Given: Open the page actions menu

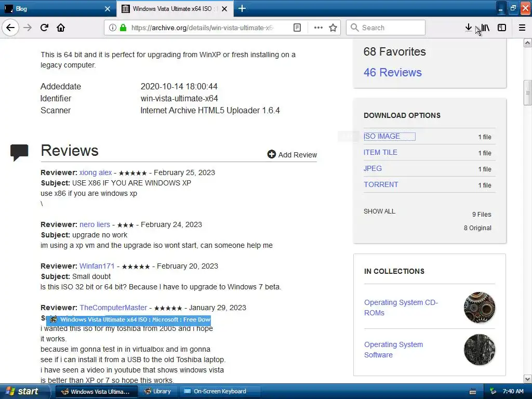Looking at the screenshot, I should click(x=318, y=28).
